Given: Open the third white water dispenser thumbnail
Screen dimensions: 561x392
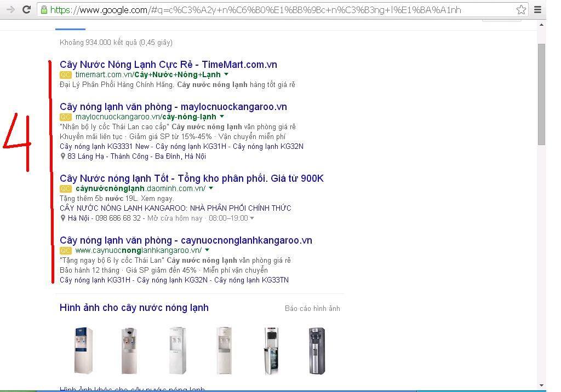Looking at the screenshot, I should coord(178,350).
